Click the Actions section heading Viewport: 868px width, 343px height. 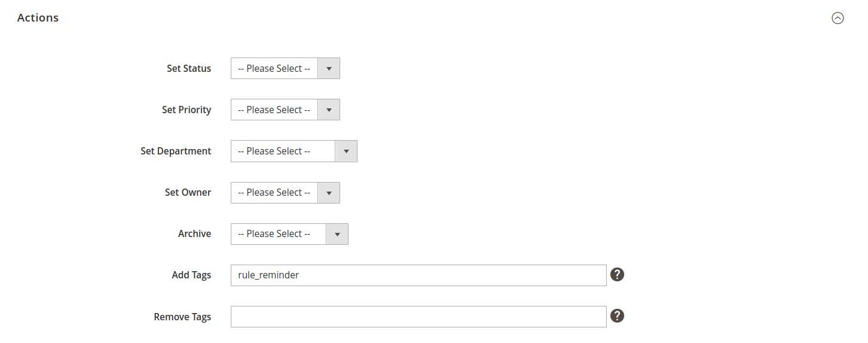pos(38,18)
